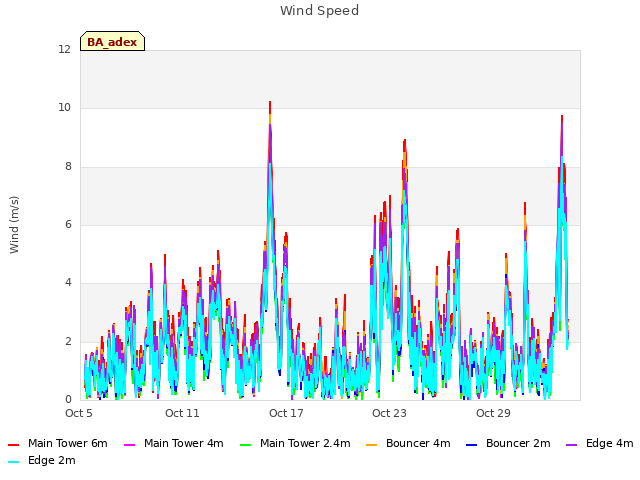Image resolution: width=640 pixels, height=480 pixels.
Task: Click the orange Bouncer 4m swatch
Action: [x=371, y=444]
